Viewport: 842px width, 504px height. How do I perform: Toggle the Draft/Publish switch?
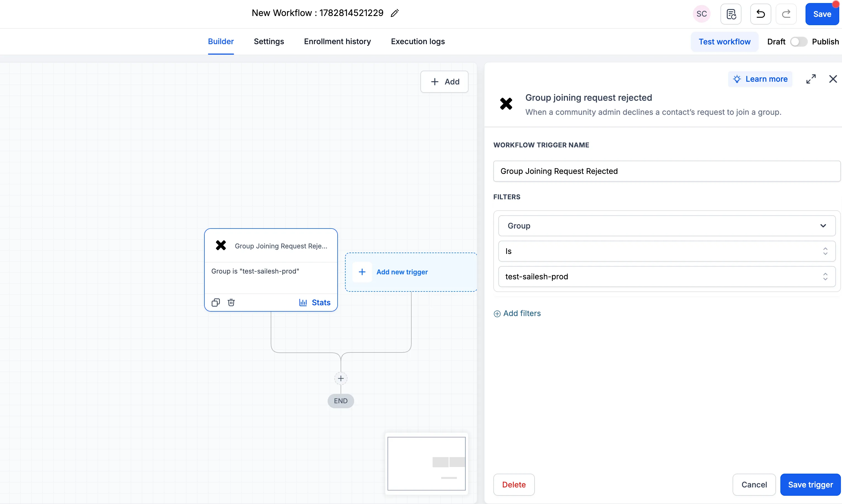798,42
